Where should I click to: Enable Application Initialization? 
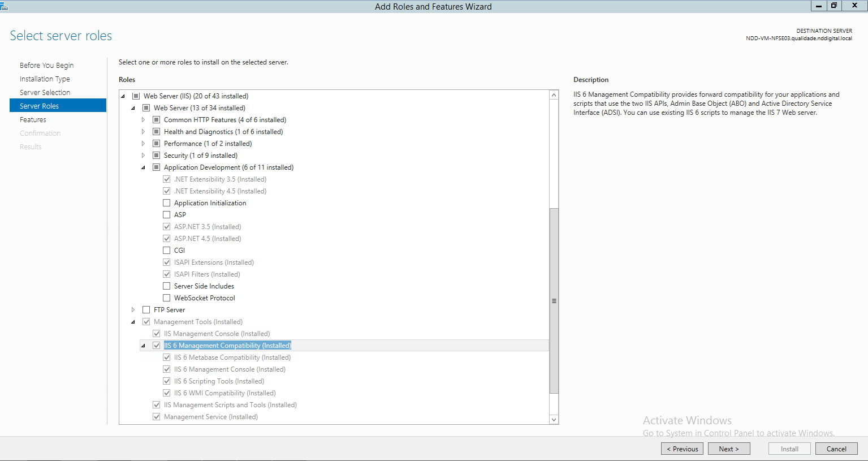pyautogui.click(x=166, y=203)
